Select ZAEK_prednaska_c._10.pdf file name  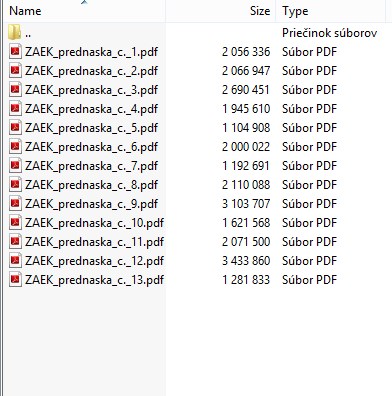click(94, 223)
